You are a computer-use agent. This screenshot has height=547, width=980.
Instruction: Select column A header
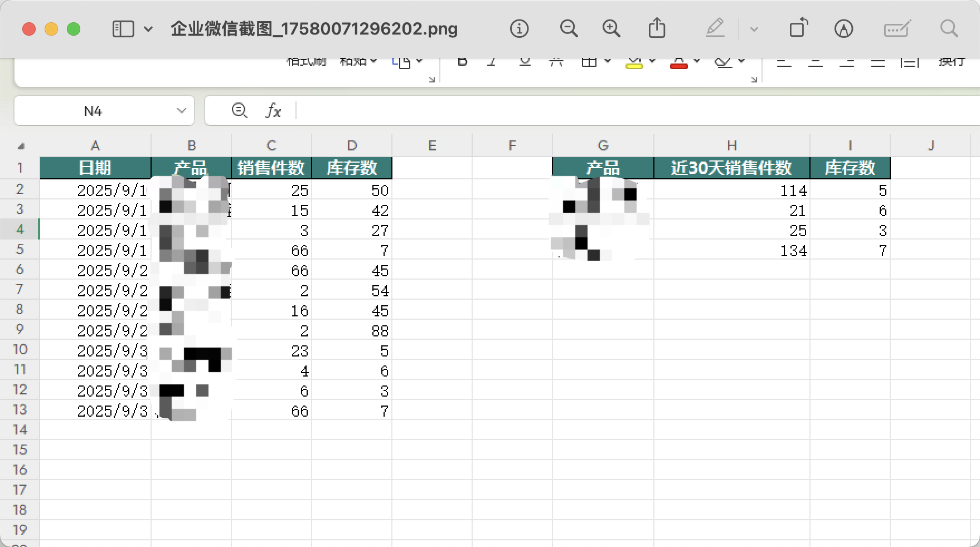(95, 146)
